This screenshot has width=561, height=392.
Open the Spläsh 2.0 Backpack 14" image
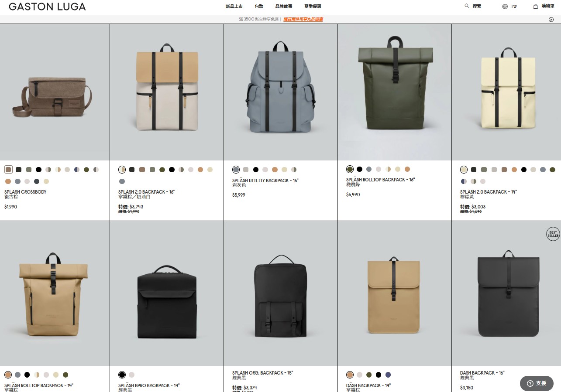tap(506, 92)
